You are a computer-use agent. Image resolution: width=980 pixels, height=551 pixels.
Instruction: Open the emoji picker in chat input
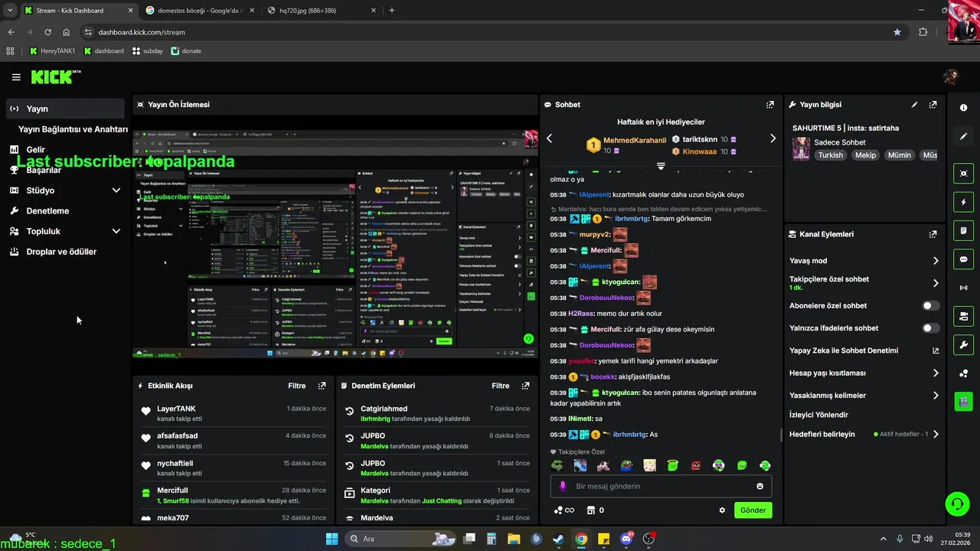(759, 486)
